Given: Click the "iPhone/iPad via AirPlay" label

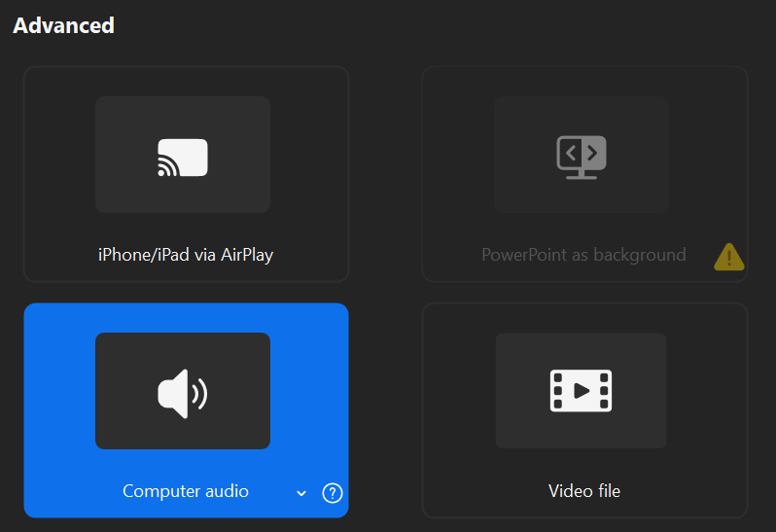Looking at the screenshot, I should (186, 255).
